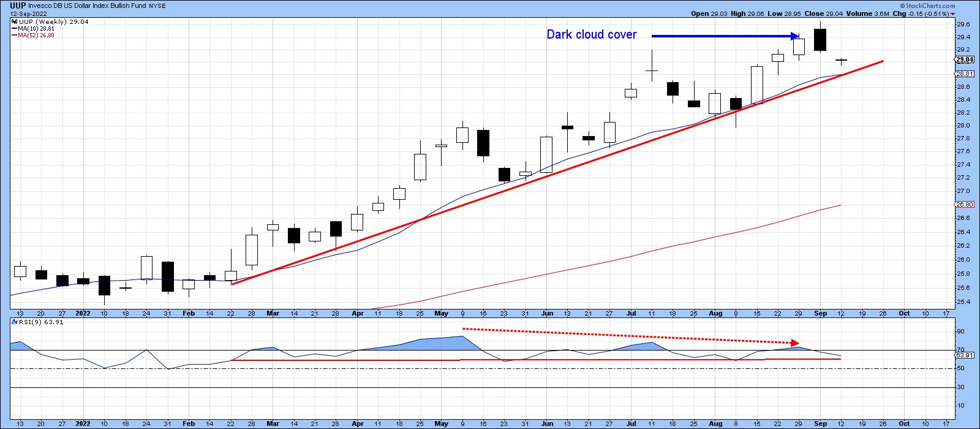Click the red down triangle after Chg value
This screenshot has width=980, height=429.
(x=953, y=13)
